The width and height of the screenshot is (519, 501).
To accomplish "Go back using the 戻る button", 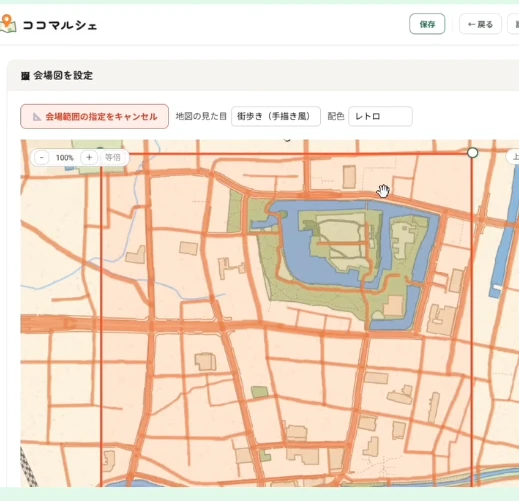I will (480, 24).
